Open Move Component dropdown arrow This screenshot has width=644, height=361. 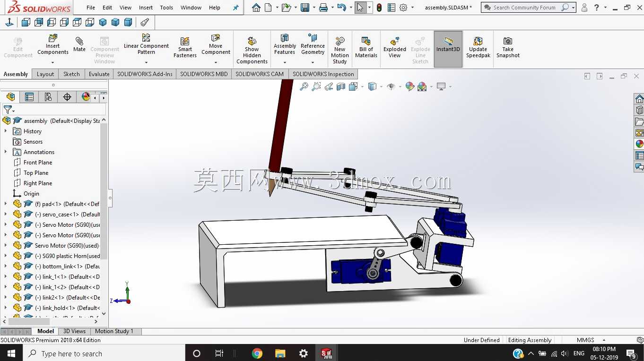(216, 62)
